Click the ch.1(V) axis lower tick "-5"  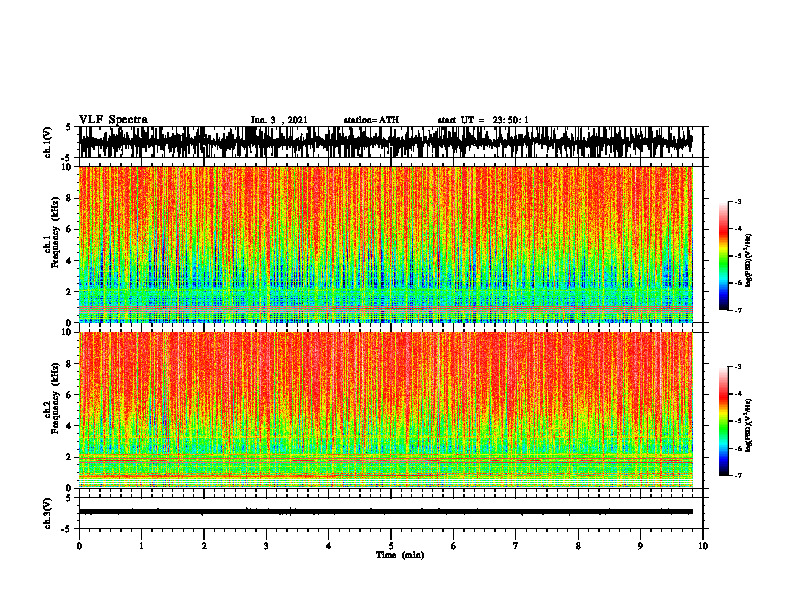[x=67, y=158]
